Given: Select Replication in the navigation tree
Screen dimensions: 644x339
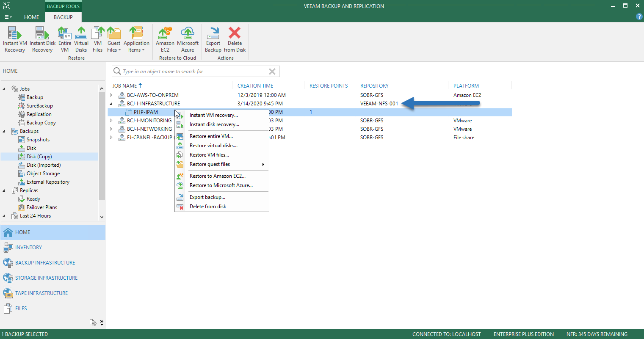Looking at the screenshot, I should [x=39, y=114].
